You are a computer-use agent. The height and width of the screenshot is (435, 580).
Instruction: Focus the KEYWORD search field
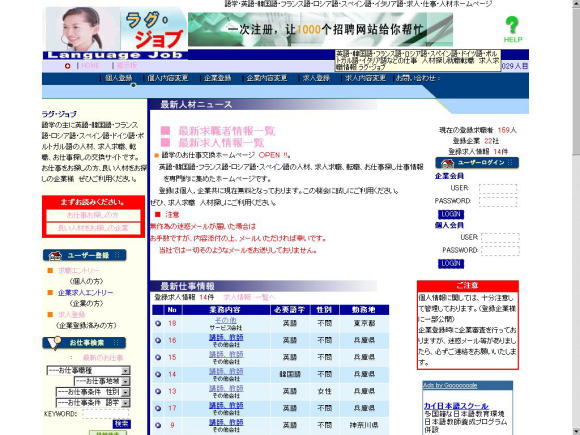point(105,414)
